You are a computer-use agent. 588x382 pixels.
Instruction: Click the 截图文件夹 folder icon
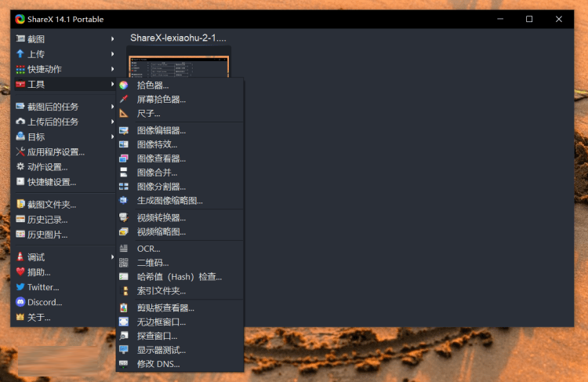(x=20, y=204)
